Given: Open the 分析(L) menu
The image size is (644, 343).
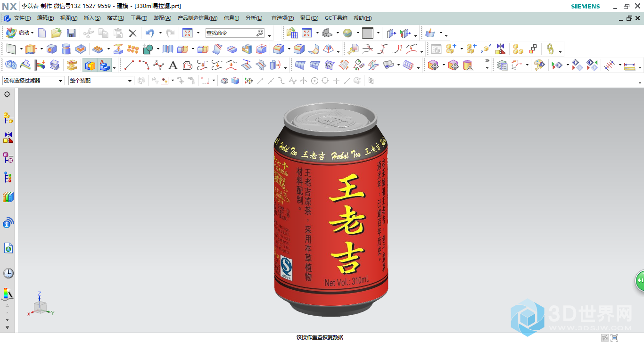Looking at the screenshot, I should point(254,18).
